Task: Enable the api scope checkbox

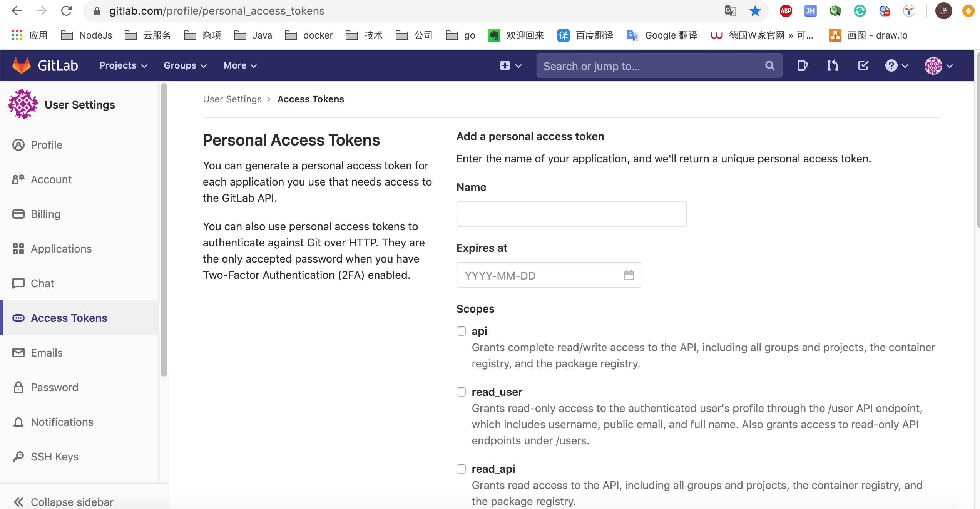Action: [461, 331]
